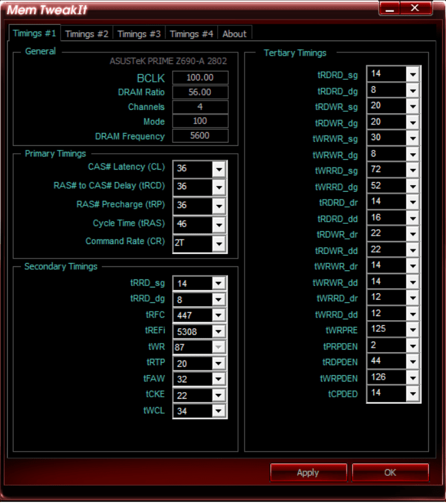The height and width of the screenshot is (504, 446).
Task: Open the tRTP dropdown
Action: pyautogui.click(x=218, y=363)
